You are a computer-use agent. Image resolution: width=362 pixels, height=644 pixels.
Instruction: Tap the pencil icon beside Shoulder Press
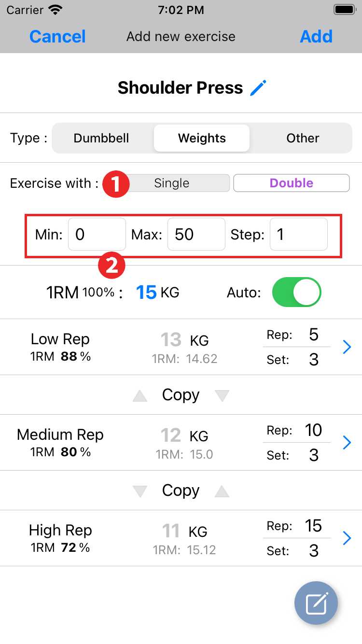click(x=258, y=88)
